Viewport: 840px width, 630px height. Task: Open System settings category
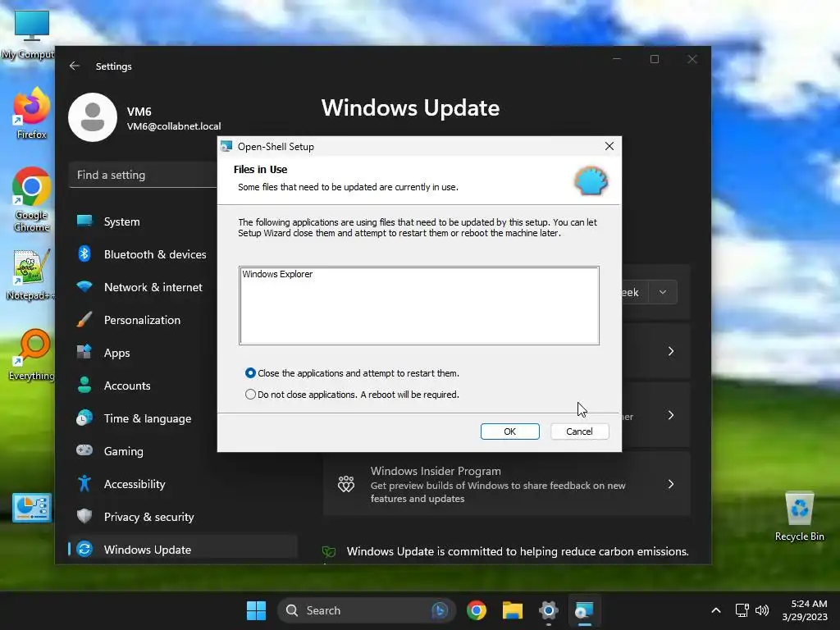(x=182, y=221)
